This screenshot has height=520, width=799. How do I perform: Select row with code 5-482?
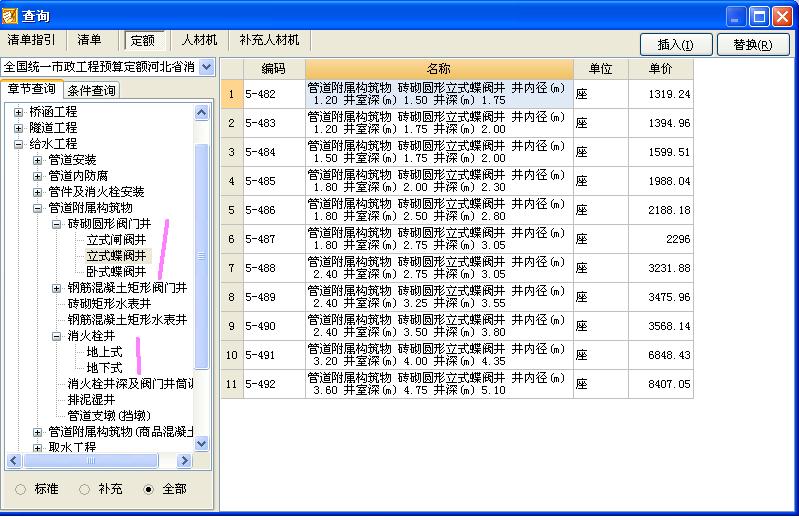(x=457, y=94)
